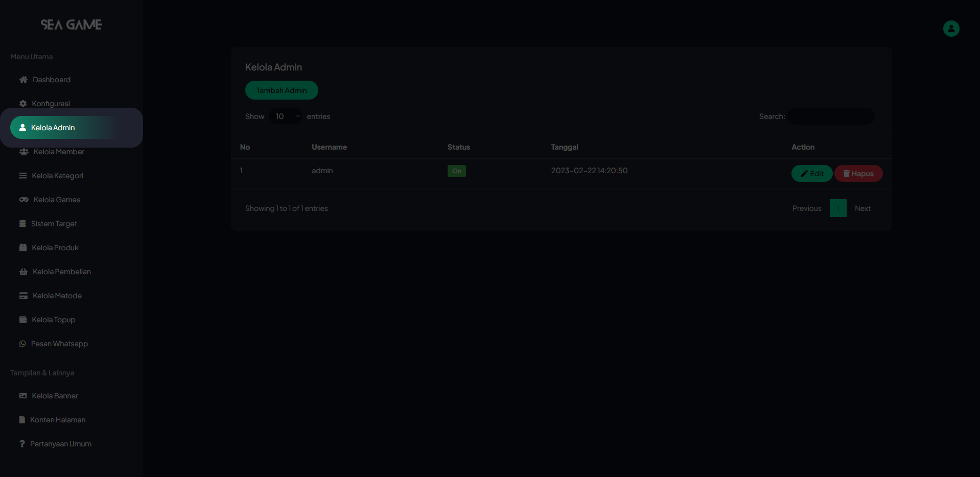The width and height of the screenshot is (980, 477).
Task: Sort table by Username column
Action: point(329,147)
